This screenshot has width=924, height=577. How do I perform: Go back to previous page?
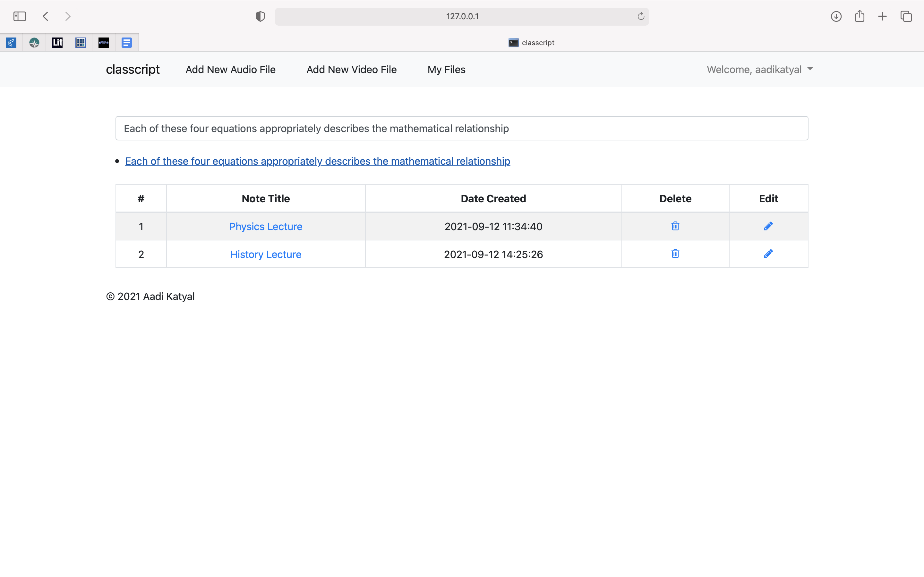tap(46, 16)
